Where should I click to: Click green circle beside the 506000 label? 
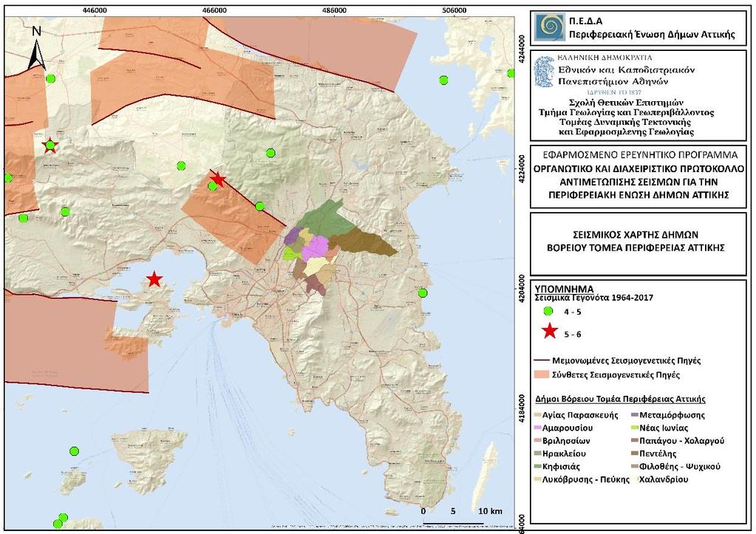443,80
